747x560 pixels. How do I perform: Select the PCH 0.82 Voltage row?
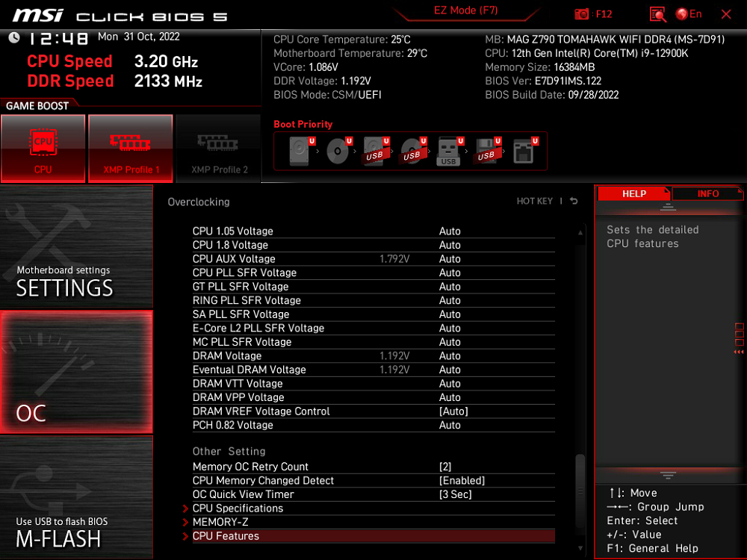coord(373,425)
